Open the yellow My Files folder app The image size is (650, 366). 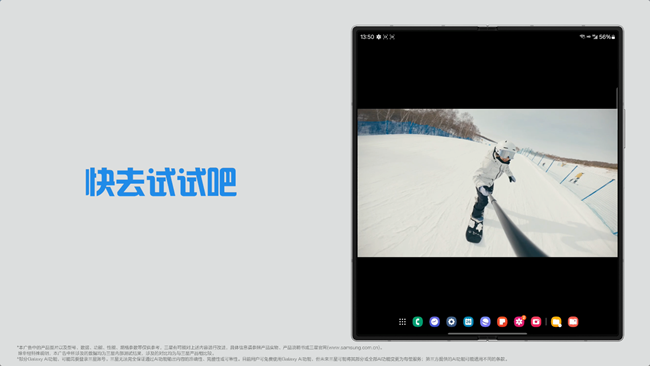coord(556,322)
